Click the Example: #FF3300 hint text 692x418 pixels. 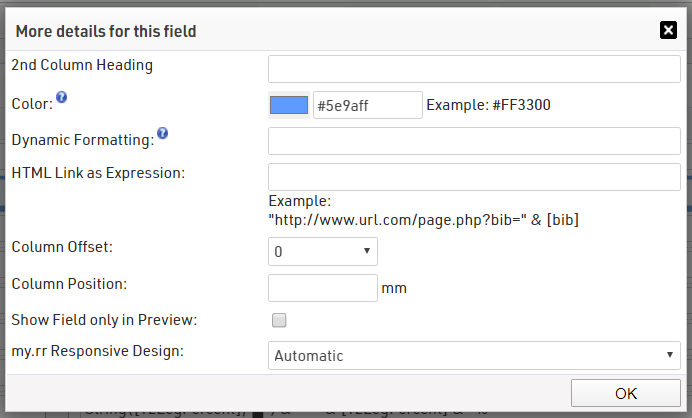pyautogui.click(x=488, y=105)
